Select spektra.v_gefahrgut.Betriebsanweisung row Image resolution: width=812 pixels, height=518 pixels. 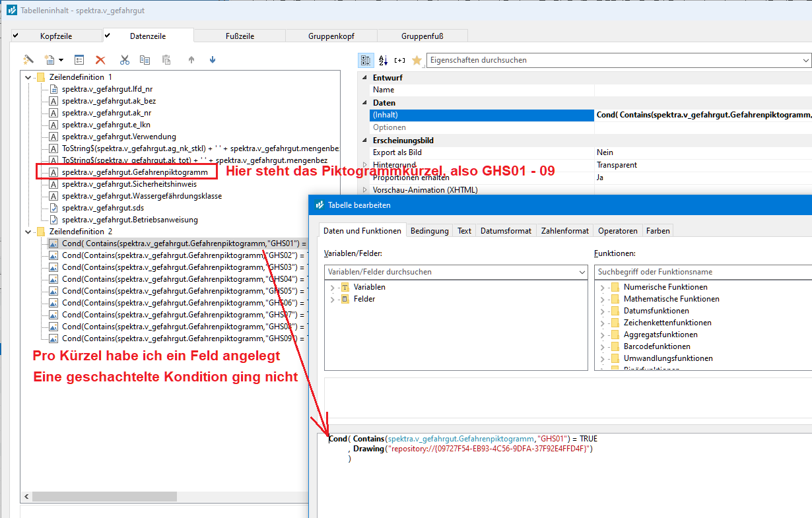point(129,220)
